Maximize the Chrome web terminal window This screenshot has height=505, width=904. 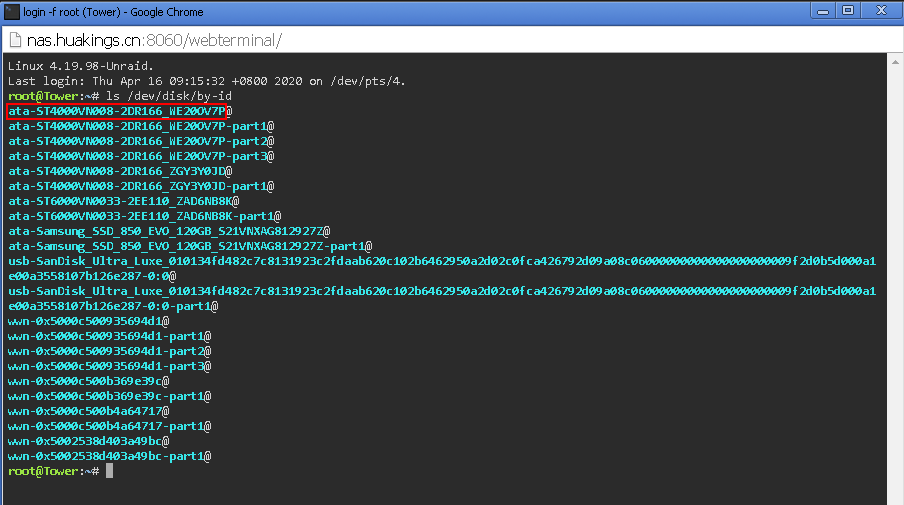click(x=850, y=10)
